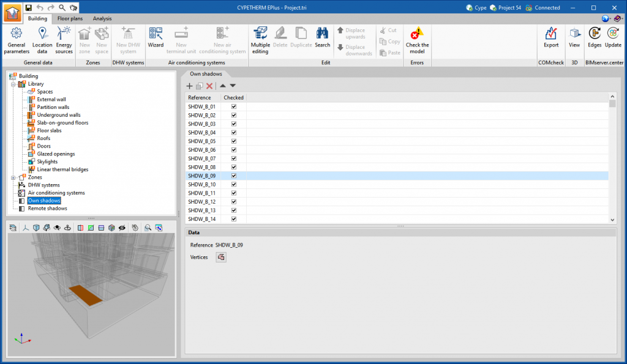Toggle the Checked box for SHDW_B_05
Viewport: 627px width, 364px height.
pyautogui.click(x=233, y=141)
